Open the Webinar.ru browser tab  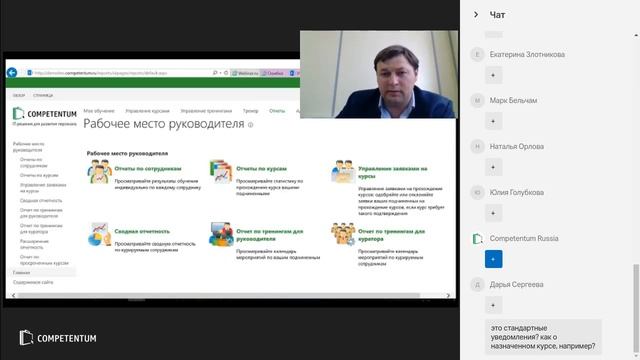245,73
